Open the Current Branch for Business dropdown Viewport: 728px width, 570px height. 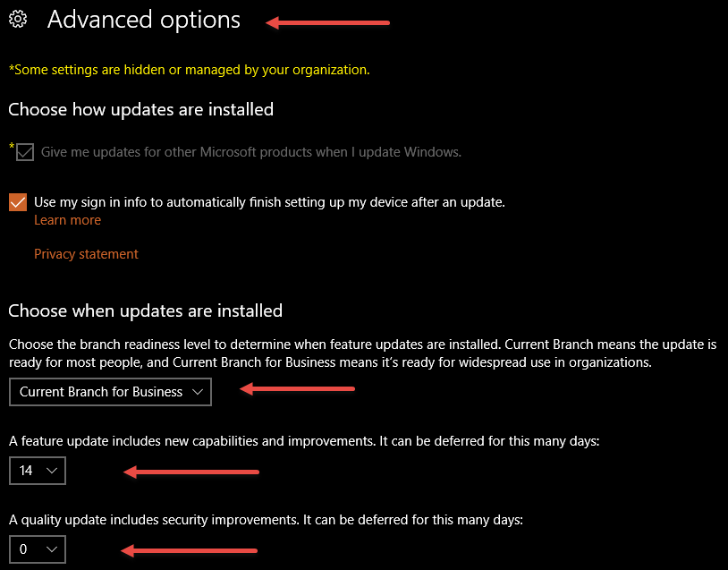[110, 392]
